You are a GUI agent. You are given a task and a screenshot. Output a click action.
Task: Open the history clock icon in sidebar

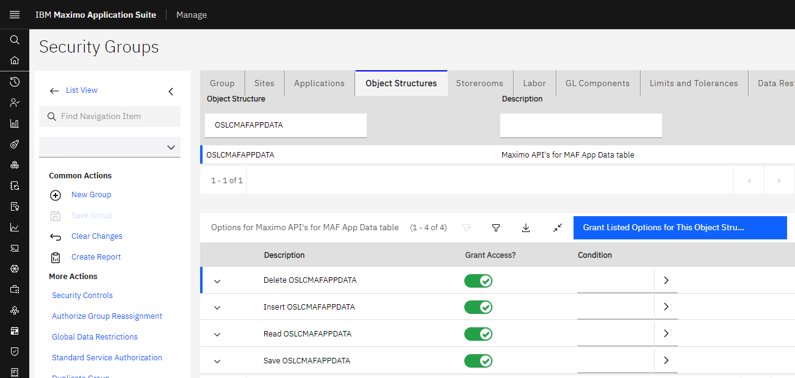[x=15, y=82]
